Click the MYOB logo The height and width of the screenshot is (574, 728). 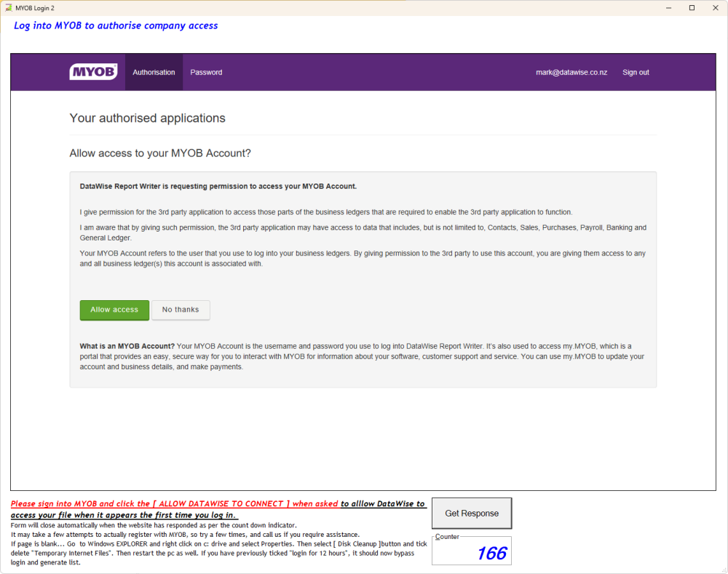93,72
